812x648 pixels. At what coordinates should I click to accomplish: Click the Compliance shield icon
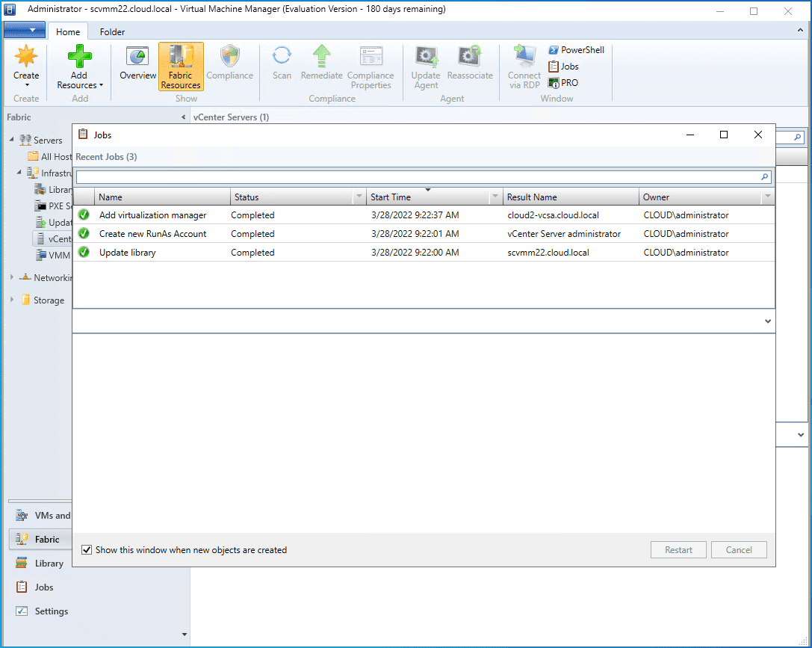229,56
